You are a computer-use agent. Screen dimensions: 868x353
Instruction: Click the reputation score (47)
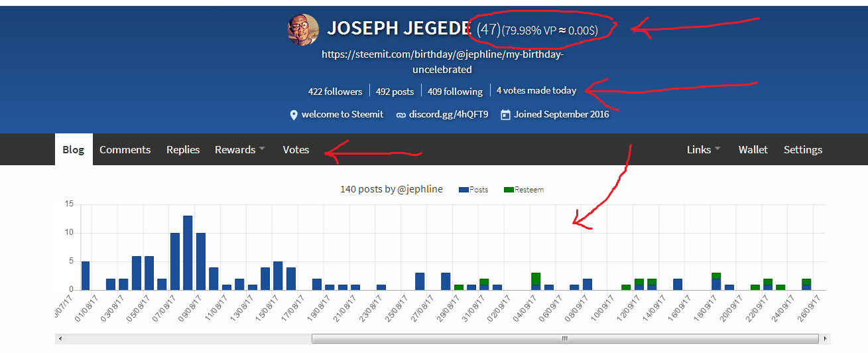coord(488,29)
